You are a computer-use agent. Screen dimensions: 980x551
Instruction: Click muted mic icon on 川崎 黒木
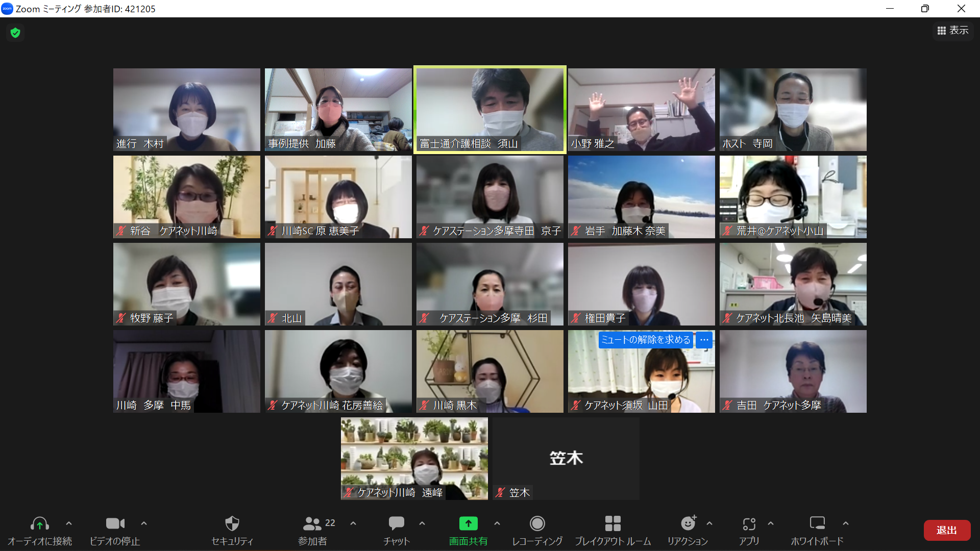pyautogui.click(x=424, y=405)
